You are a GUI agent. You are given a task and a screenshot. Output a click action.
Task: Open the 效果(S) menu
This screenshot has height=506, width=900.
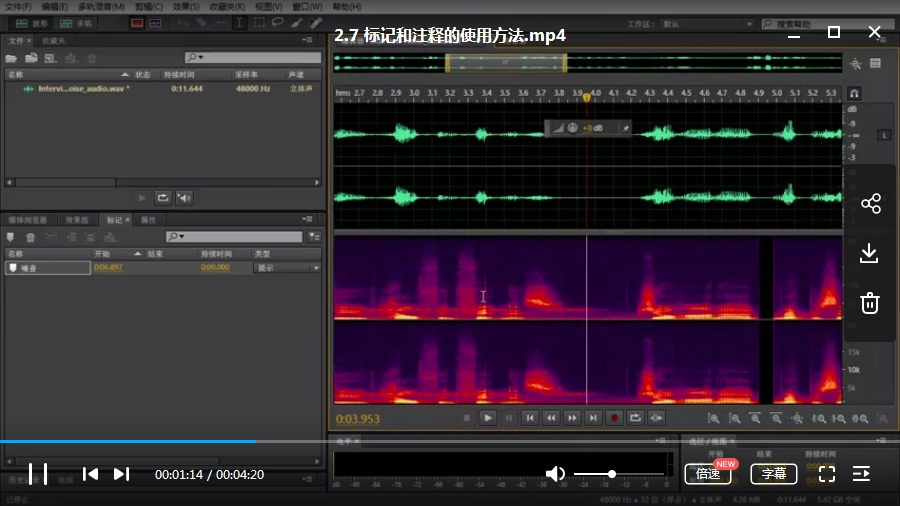click(x=186, y=7)
